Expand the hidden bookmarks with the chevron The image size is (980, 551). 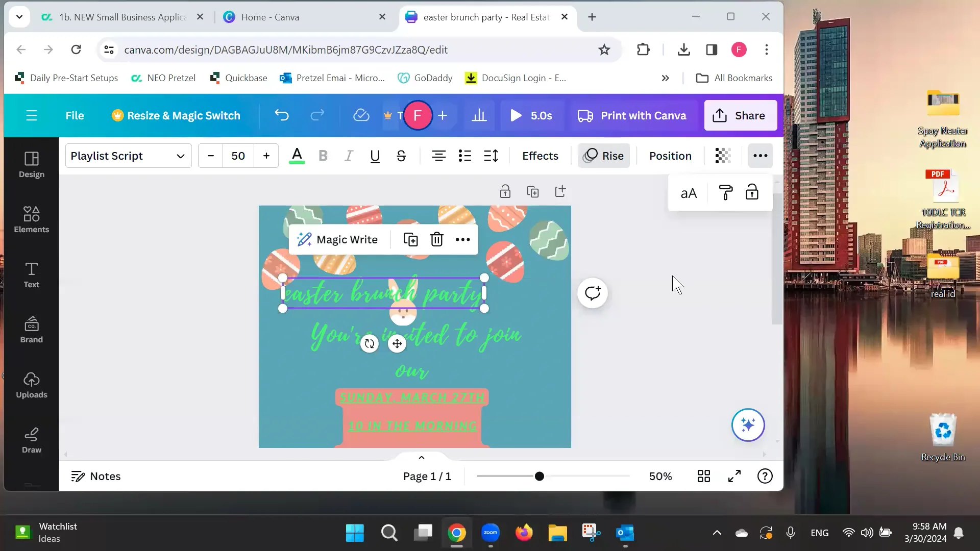point(665,78)
